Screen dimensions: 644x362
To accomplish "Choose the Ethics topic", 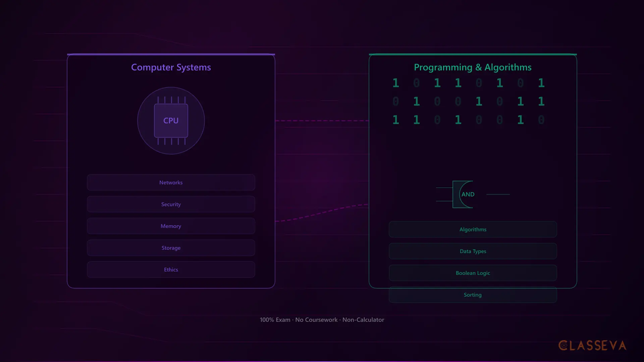I will click(x=171, y=269).
